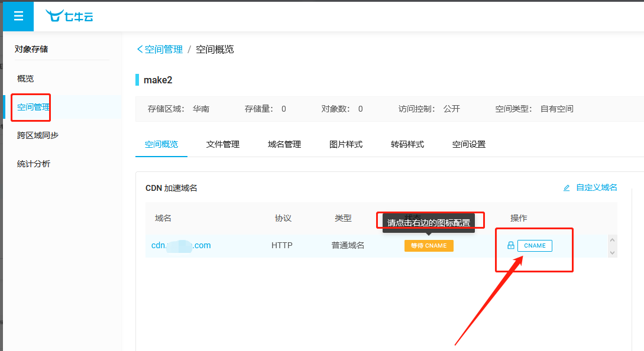Click the 自定义域名 link
The width and height of the screenshot is (644, 351).
pyautogui.click(x=596, y=187)
